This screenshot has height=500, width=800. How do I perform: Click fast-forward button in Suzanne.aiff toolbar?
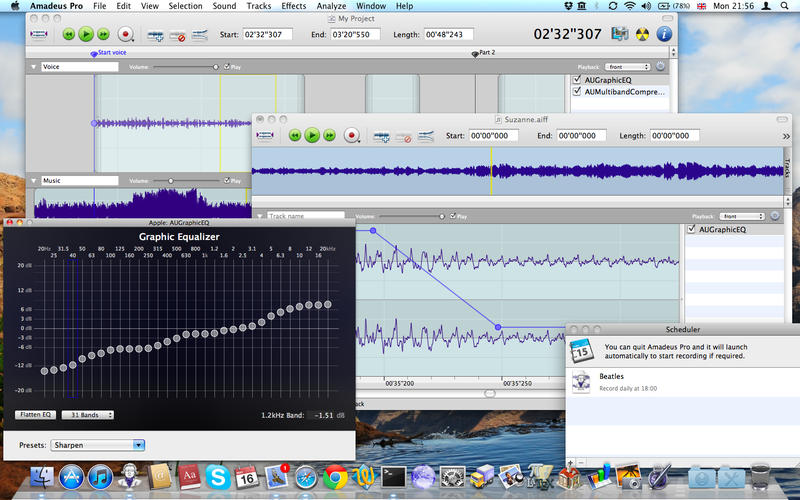point(329,135)
